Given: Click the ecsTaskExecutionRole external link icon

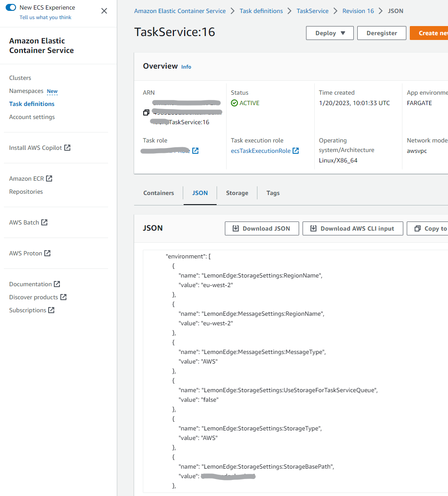Looking at the screenshot, I should click(x=296, y=151).
